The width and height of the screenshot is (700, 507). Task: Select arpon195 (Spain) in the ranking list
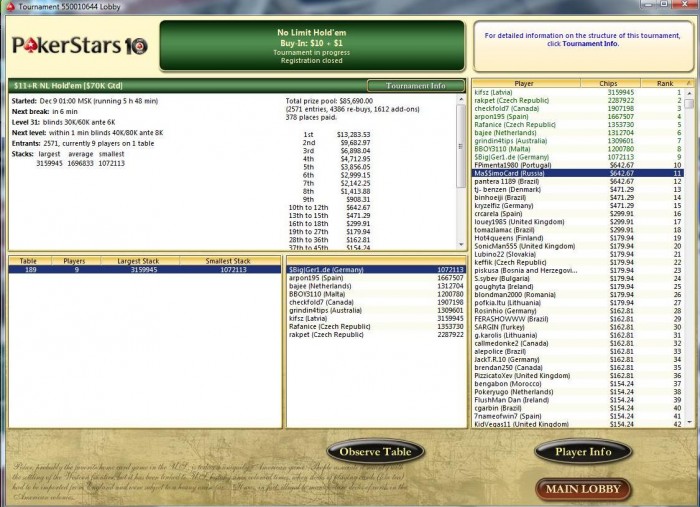pyautogui.click(x=578, y=116)
